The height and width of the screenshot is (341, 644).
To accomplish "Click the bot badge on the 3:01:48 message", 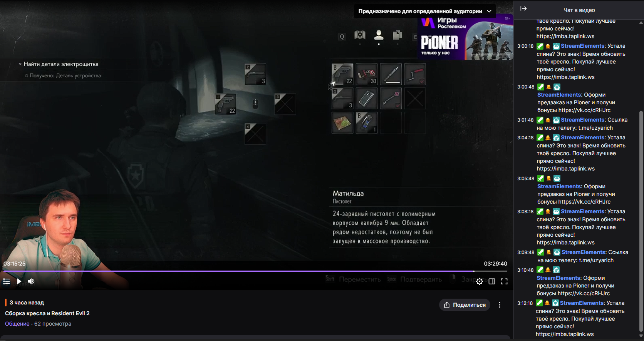I will pos(556,120).
